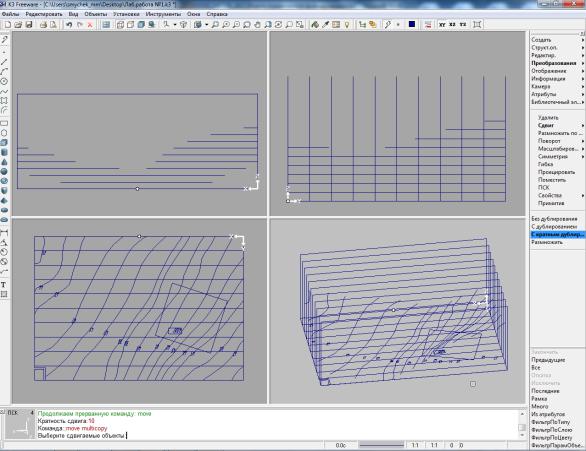Image resolution: width=586 pixels, height=451 pixels.
Task: Expand the Отображение side menu
Action: [557, 71]
